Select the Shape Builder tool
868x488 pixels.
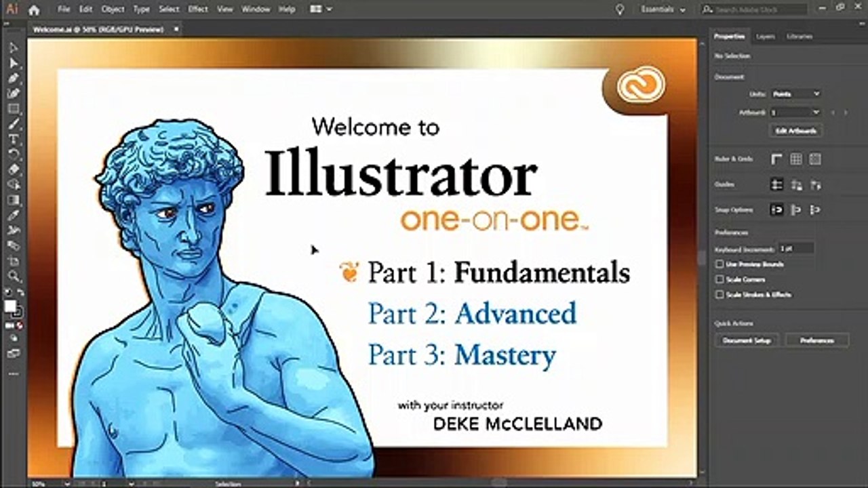point(13,184)
